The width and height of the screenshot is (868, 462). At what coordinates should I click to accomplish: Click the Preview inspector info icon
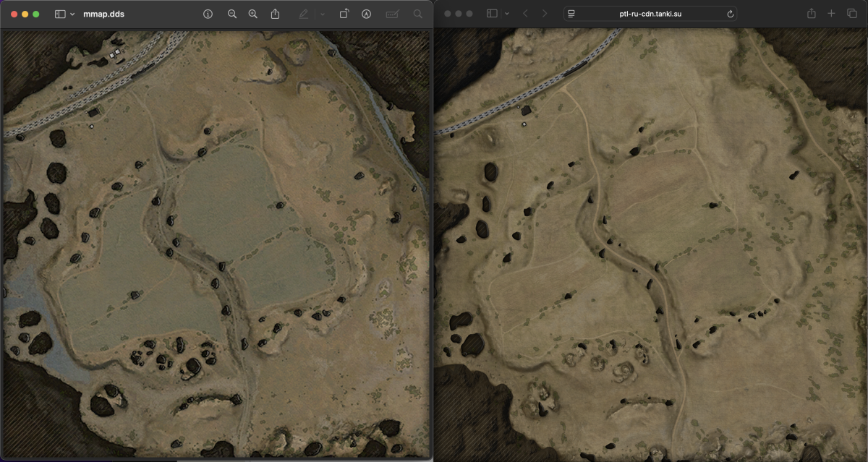[x=208, y=14]
